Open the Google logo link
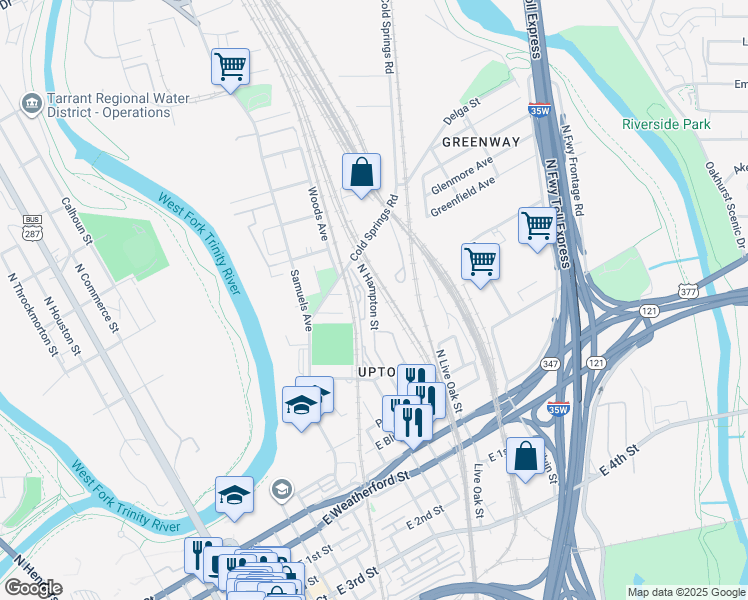The width and height of the screenshot is (748, 600). 33,588
